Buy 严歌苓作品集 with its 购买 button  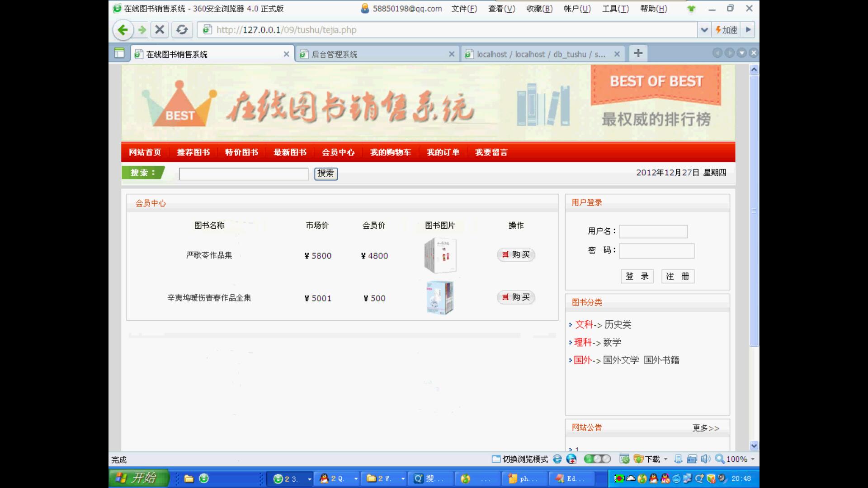pyautogui.click(x=516, y=255)
